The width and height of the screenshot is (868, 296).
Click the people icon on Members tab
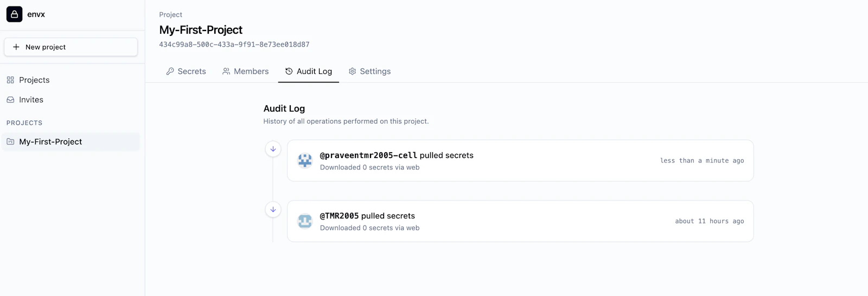226,71
